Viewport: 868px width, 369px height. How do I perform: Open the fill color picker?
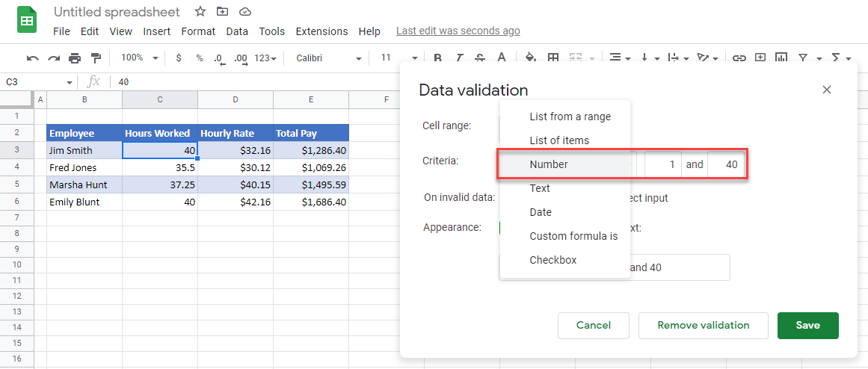pyautogui.click(x=530, y=58)
